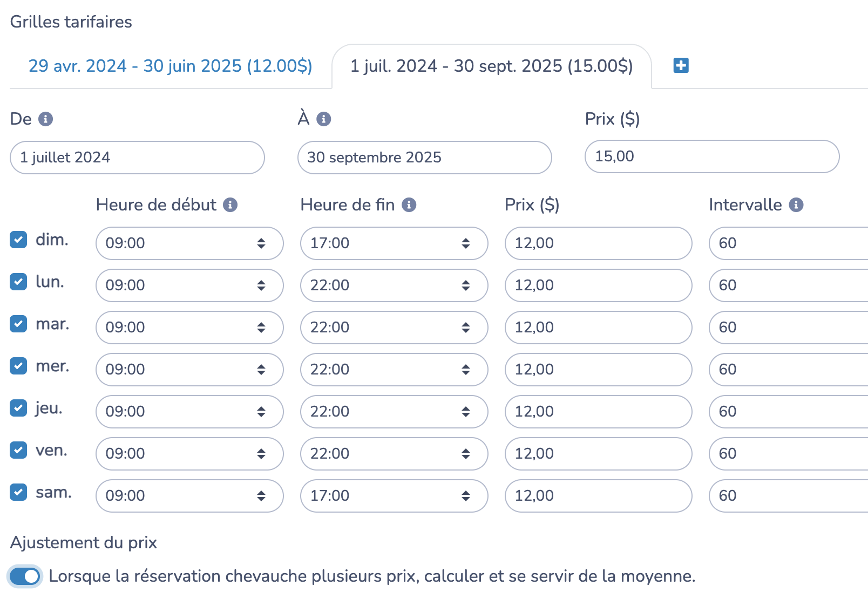The height and width of the screenshot is (613, 868).
Task: Switch to 29 avr. 2024 - 30 juin 2025 tab
Action: point(171,66)
